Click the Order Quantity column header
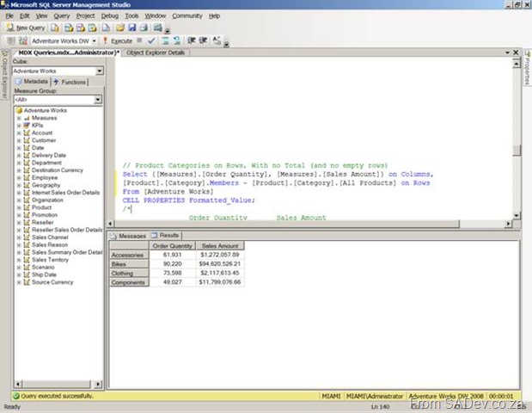 [173, 245]
